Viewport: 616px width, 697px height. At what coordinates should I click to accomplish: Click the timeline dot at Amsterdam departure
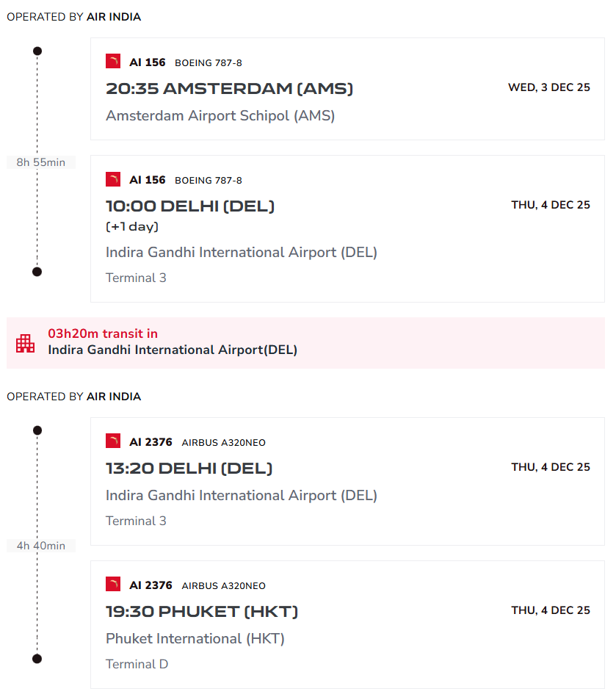point(37,51)
